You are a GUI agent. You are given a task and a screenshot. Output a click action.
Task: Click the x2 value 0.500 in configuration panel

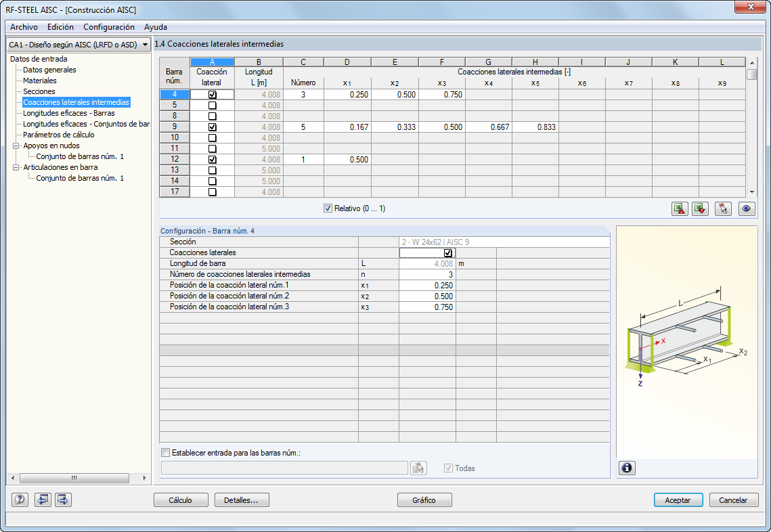tap(427, 296)
